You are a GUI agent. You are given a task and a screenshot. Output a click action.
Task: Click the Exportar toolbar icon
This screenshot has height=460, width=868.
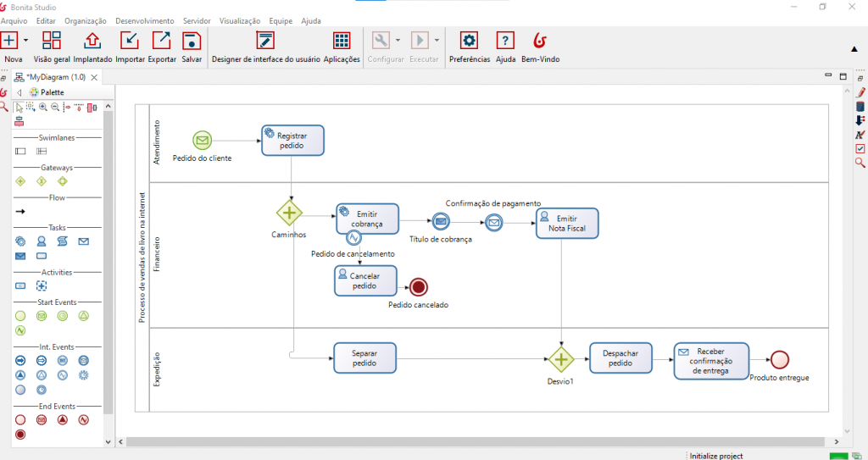pyautogui.click(x=161, y=41)
